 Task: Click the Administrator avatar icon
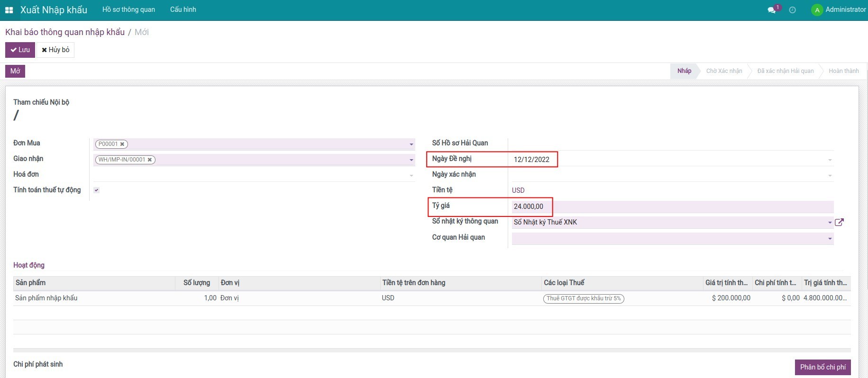pyautogui.click(x=817, y=10)
